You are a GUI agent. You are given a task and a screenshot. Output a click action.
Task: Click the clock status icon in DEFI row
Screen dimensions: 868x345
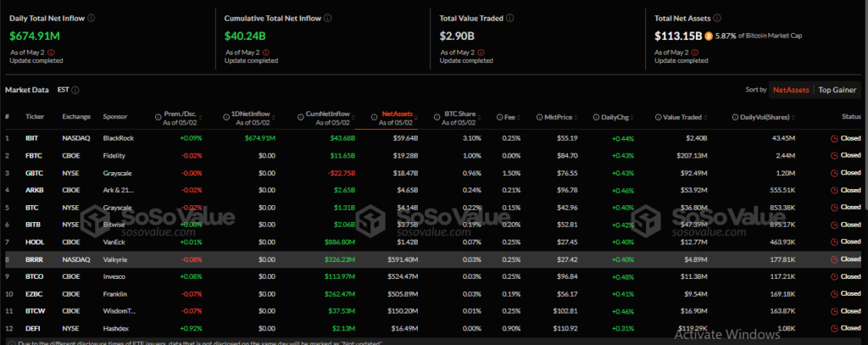click(834, 328)
